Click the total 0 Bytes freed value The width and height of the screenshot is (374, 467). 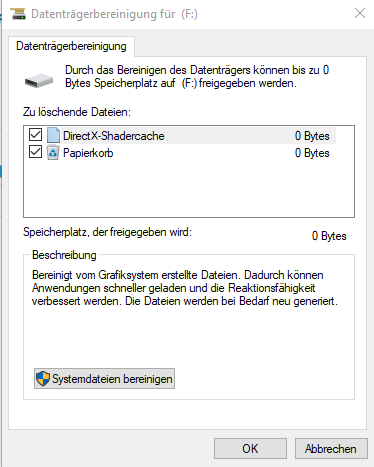click(x=329, y=236)
